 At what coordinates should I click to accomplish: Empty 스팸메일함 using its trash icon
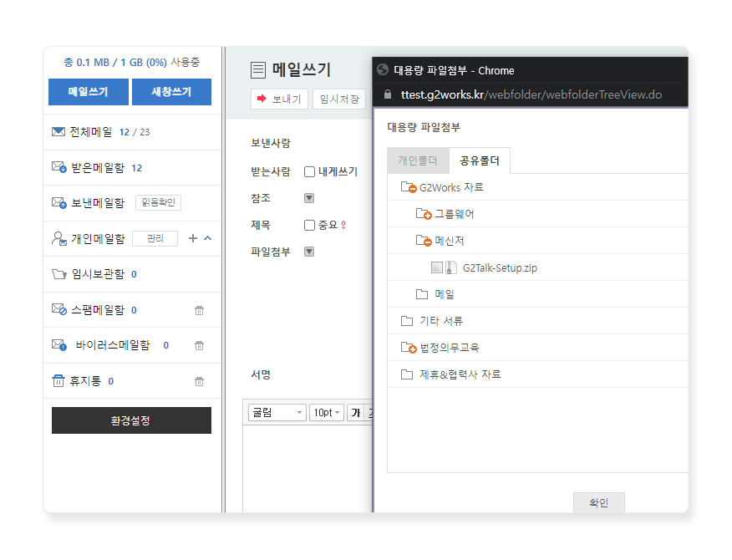point(199,311)
